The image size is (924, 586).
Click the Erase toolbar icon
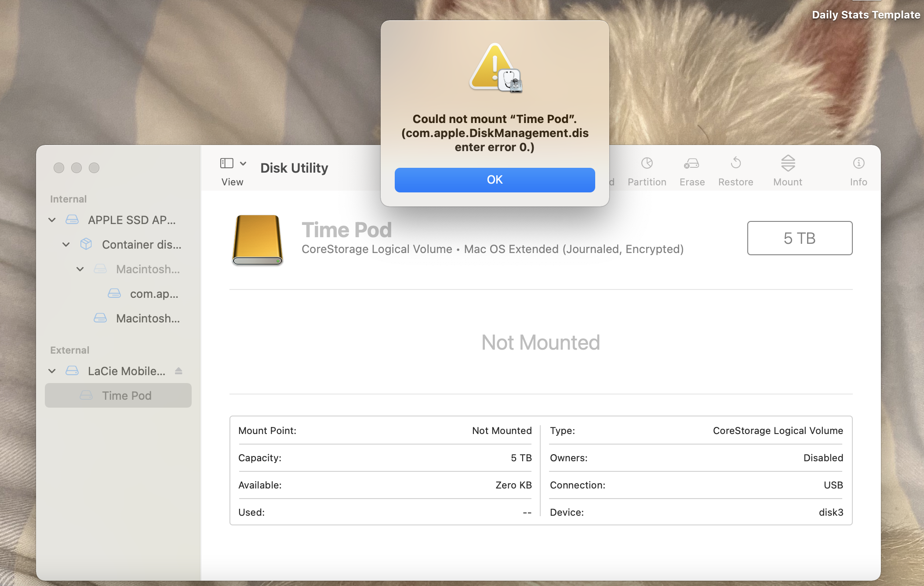[691, 163]
